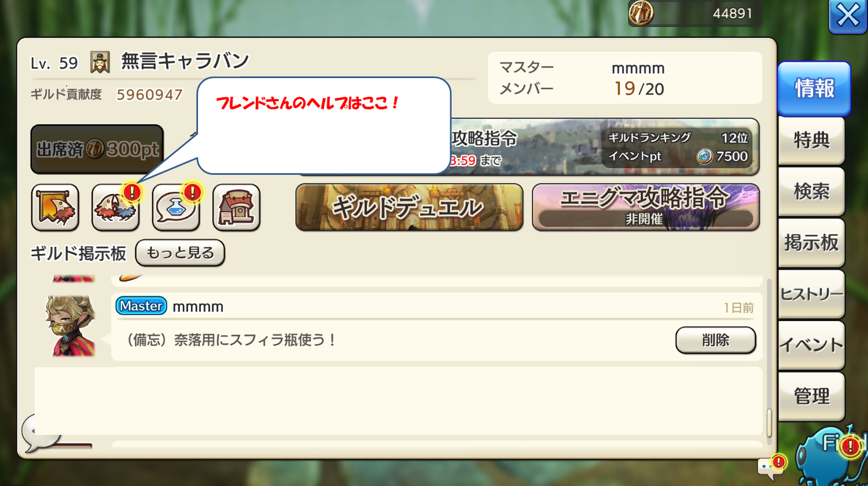Screen dimensions: 868x486
Task: Click the guild coin currency icon
Action: click(x=641, y=13)
